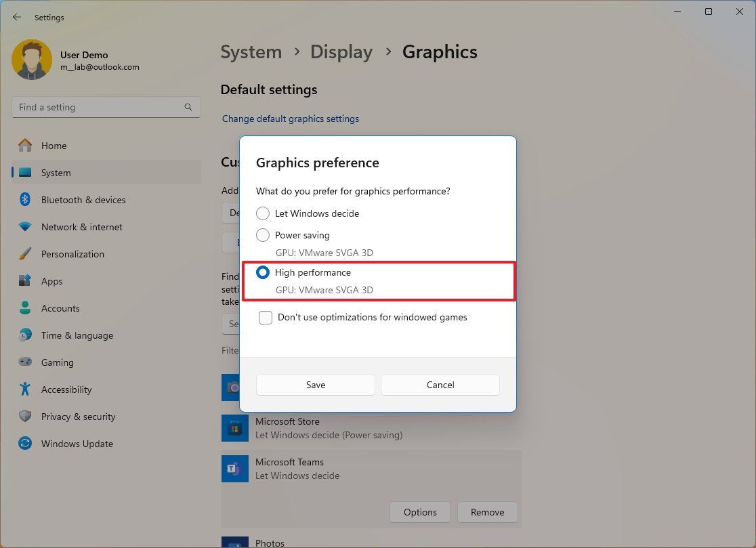This screenshot has height=548, width=756.
Task: Click the Remove button for Microsoft Teams
Action: tap(487, 512)
